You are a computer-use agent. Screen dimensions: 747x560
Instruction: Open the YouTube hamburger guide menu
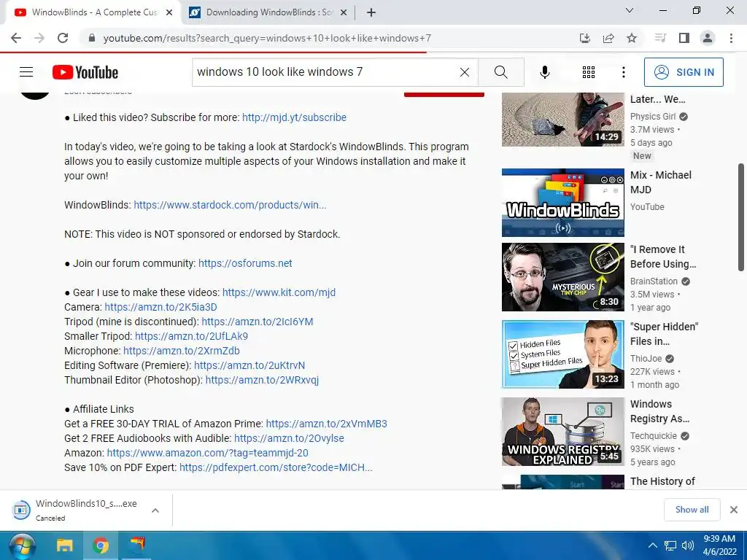coord(26,72)
